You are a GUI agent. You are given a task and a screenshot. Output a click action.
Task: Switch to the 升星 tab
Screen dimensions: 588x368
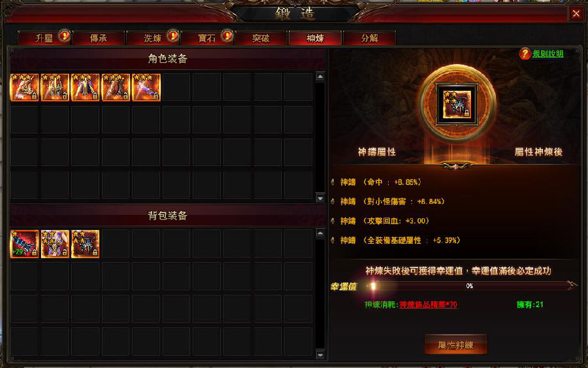pos(44,38)
